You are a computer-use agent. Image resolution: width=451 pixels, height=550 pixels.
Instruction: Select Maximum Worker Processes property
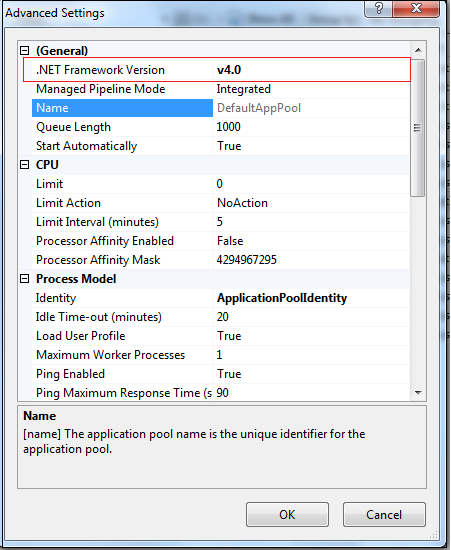122,355
